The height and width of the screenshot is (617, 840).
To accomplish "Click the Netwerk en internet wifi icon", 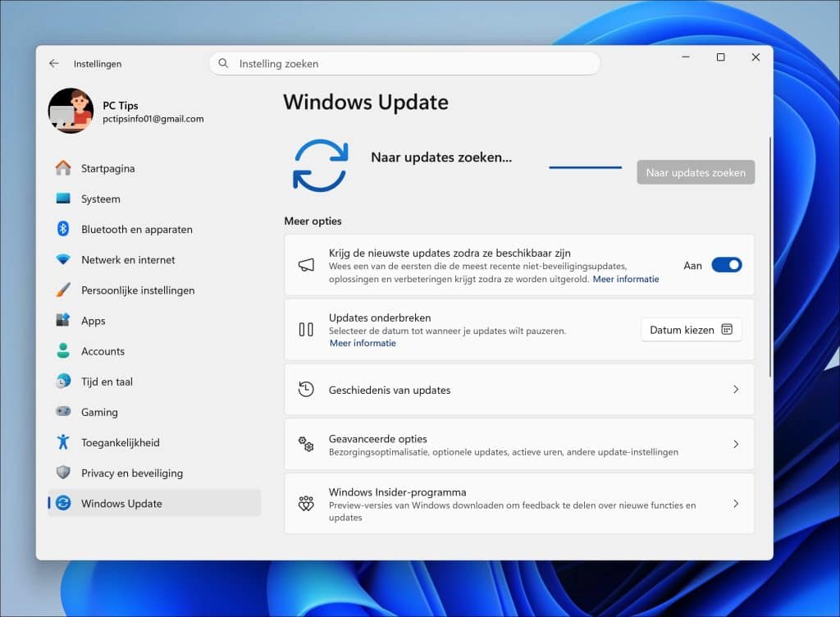I will pyautogui.click(x=63, y=260).
